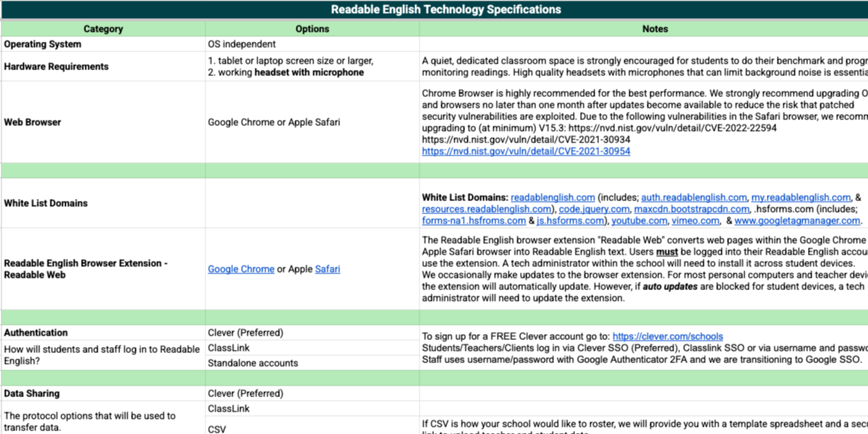Click the 'Chrome Browser is highly recommended' note
The image size is (868, 434).
644,122
